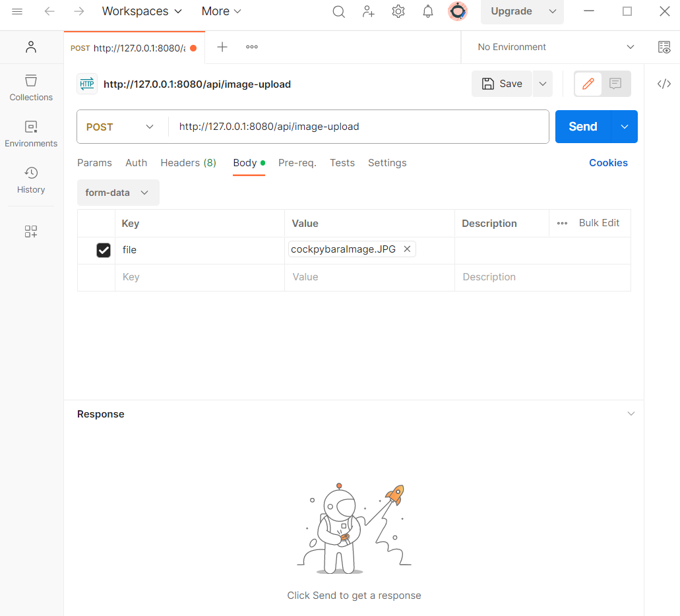Switch to the Auth tab

[136, 163]
